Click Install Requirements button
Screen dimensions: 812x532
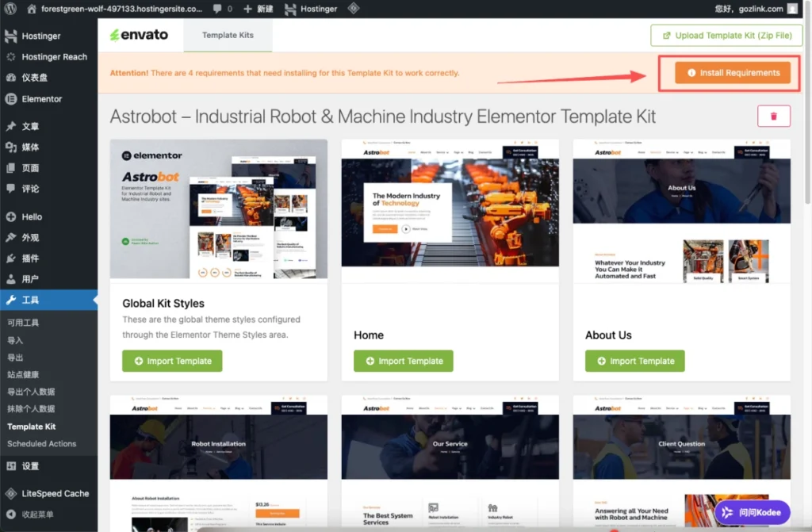733,72
